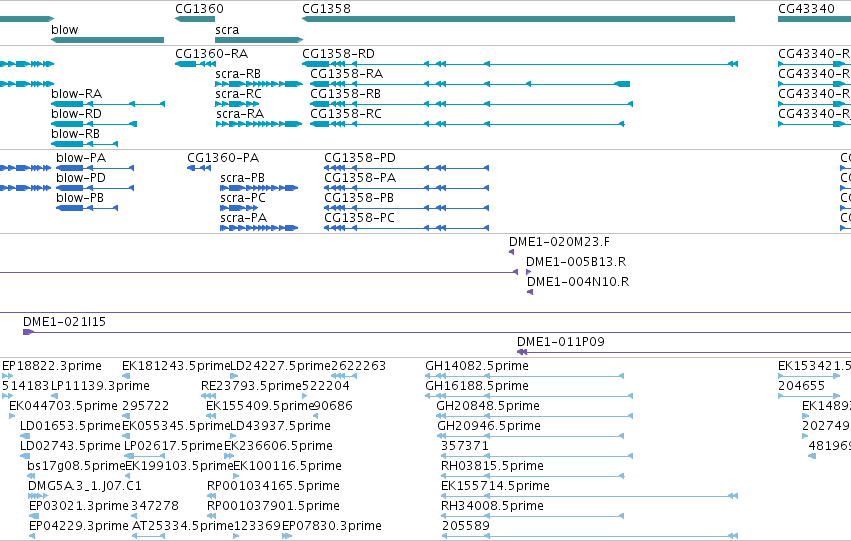Select EST EP07830.3prime
The height and width of the screenshot is (541, 851).
tap(287, 536)
